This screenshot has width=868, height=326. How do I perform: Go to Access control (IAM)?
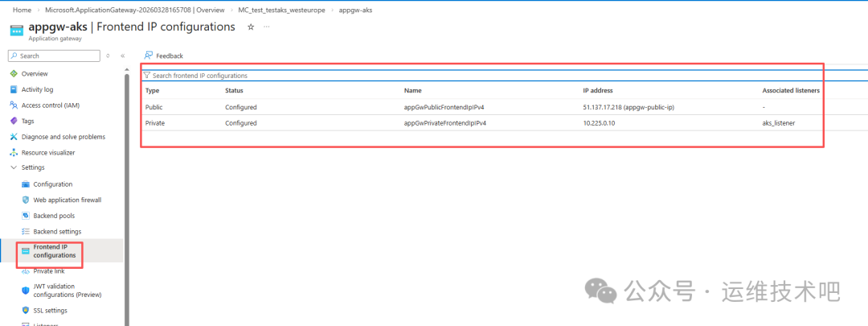[x=50, y=105]
